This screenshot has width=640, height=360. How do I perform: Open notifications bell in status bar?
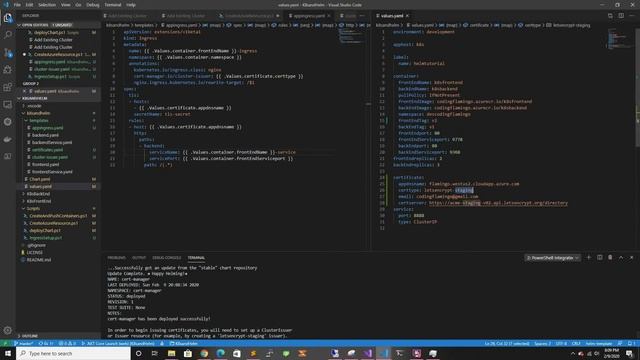point(631,344)
